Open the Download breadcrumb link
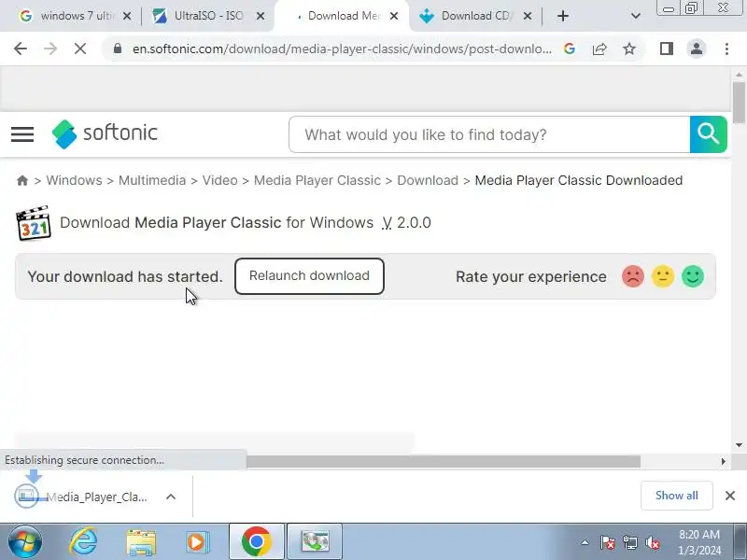Screen dimensions: 747x560 (428, 180)
